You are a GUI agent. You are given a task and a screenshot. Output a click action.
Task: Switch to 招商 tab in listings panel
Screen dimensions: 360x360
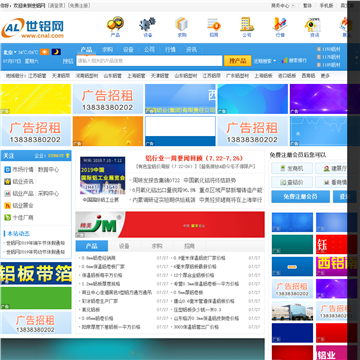coord(189,246)
